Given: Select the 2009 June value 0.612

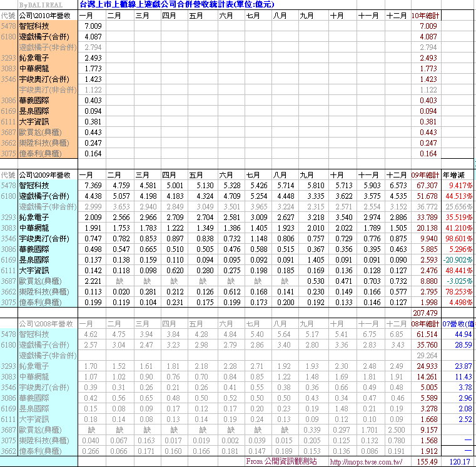Looking at the screenshot, I should point(232,291).
